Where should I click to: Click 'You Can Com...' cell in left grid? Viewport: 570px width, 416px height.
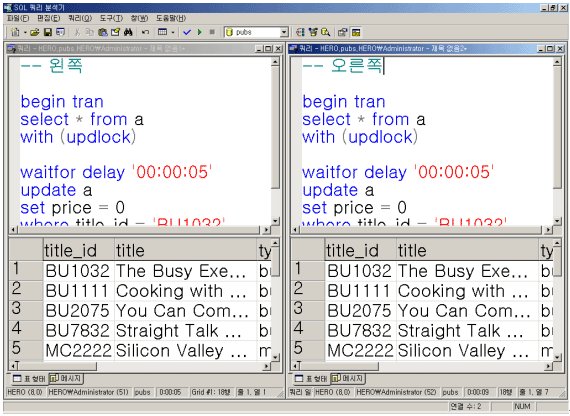pyautogui.click(x=185, y=311)
